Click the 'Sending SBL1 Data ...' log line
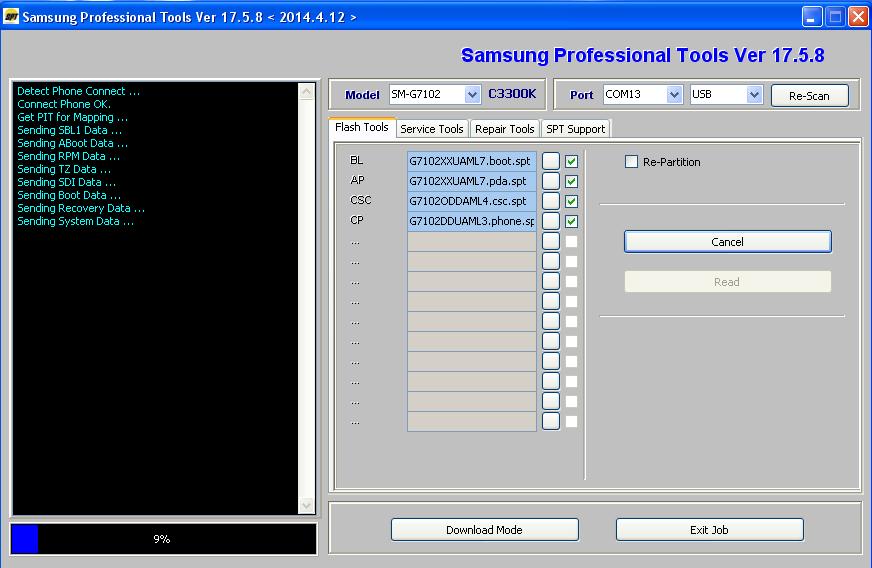Screen dimensions: 872x568 (70, 130)
